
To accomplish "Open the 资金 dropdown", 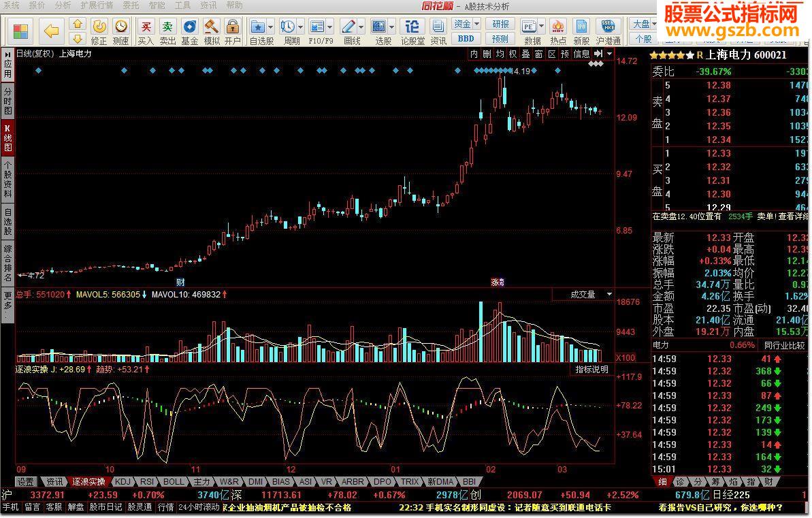I will 466,24.
